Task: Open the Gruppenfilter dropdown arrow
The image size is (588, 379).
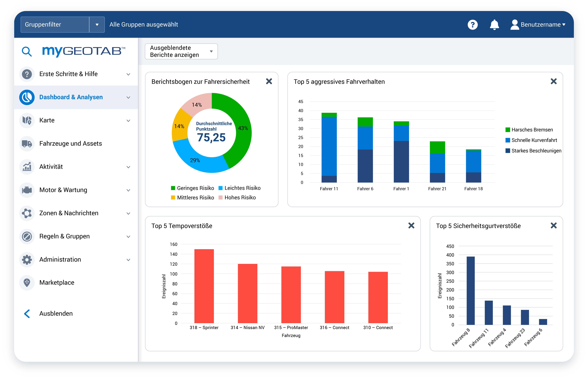Action: 97,25
